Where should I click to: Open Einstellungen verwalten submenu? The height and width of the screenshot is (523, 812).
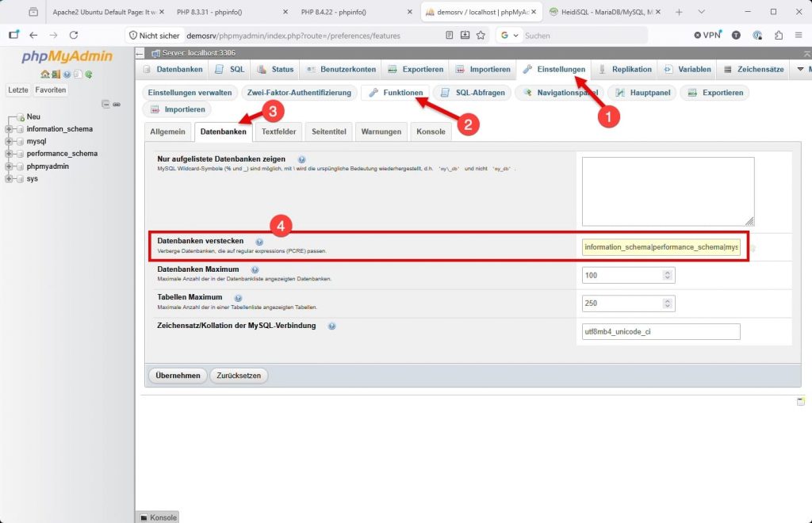click(190, 93)
